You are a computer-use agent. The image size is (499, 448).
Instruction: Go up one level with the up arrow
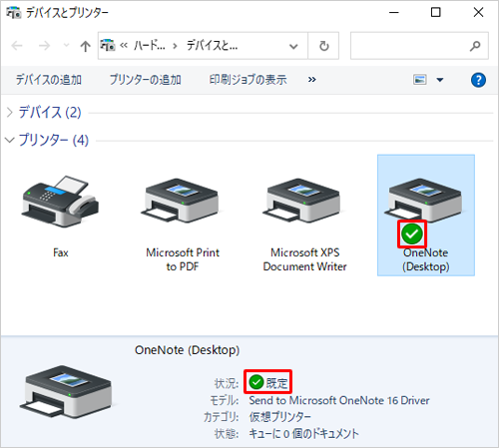[x=85, y=46]
